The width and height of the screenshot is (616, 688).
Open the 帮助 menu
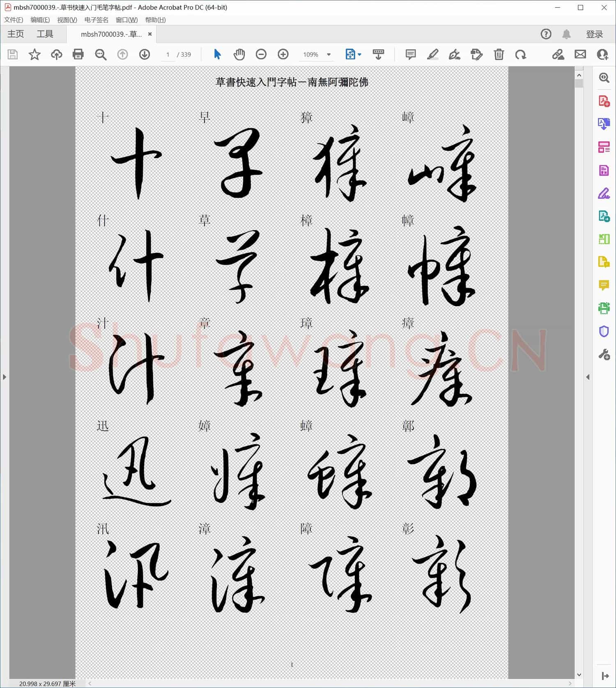point(156,20)
